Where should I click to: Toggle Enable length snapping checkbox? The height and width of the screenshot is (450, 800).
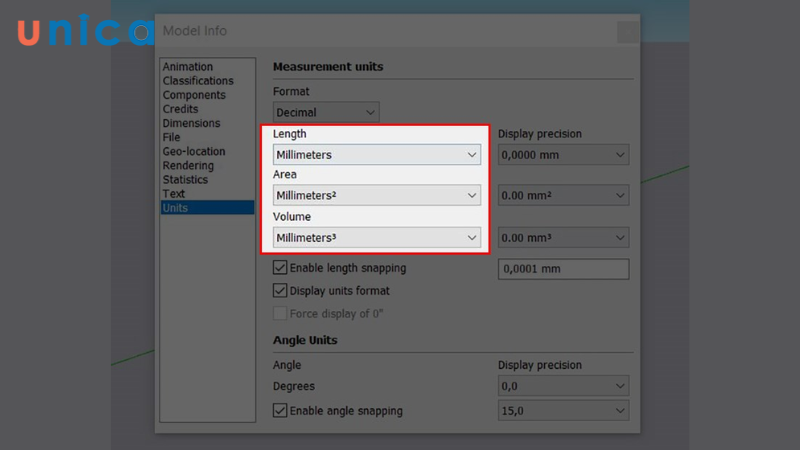pos(281,268)
